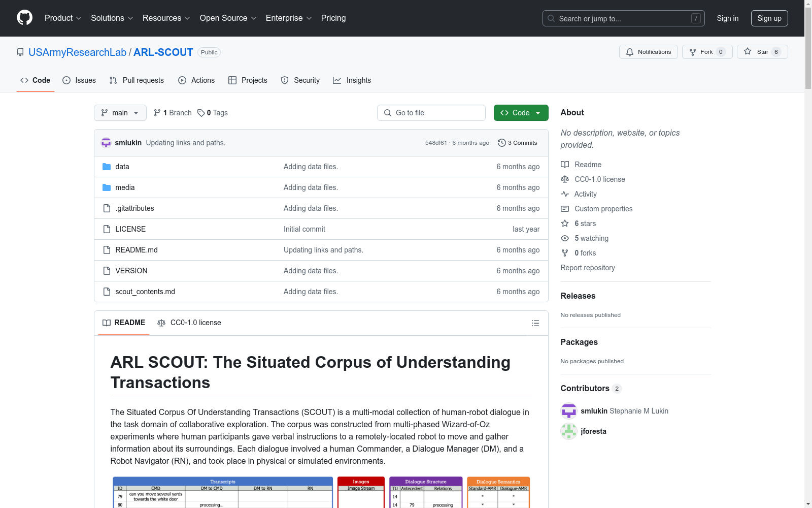
Task: Click the Sign in link
Action: 728,18
